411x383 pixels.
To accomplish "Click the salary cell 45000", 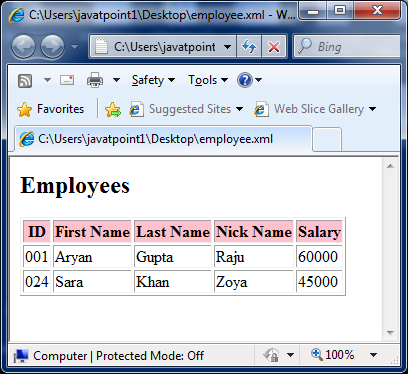I will coord(319,282).
